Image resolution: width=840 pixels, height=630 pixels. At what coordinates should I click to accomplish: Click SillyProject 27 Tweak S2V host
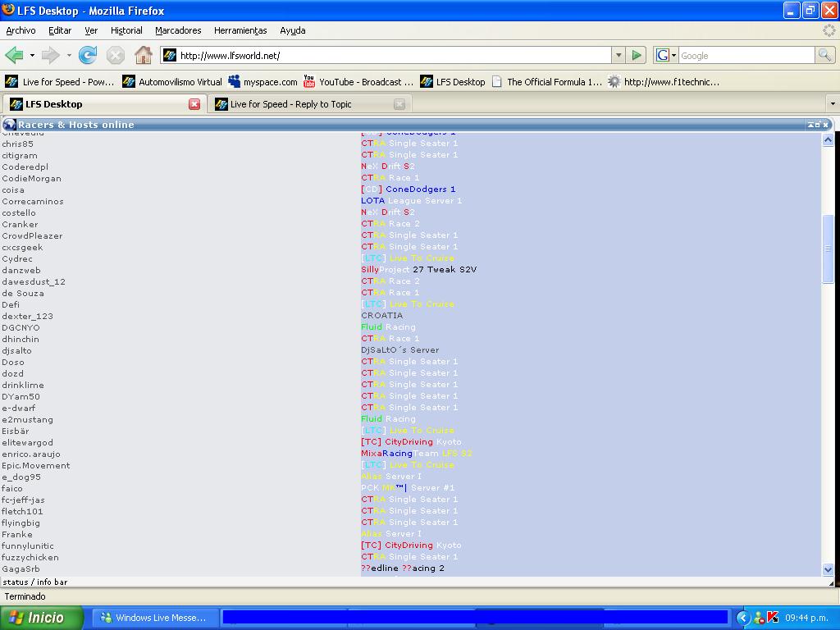tap(419, 269)
